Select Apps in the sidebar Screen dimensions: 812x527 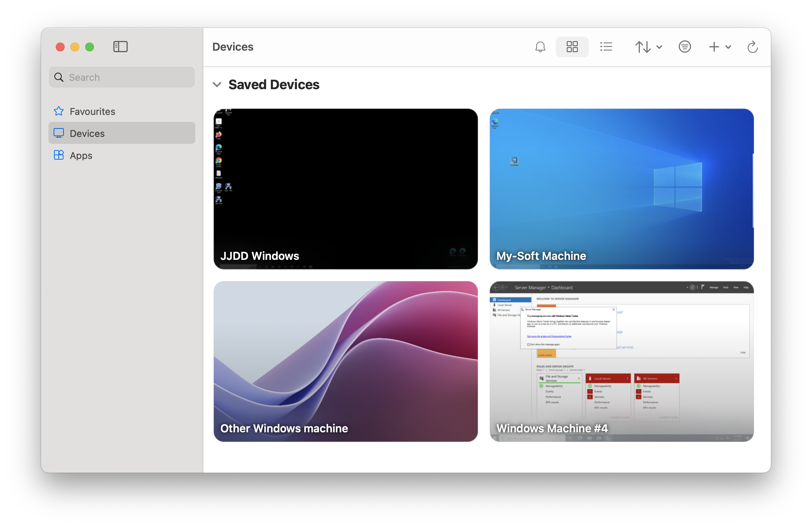point(81,156)
